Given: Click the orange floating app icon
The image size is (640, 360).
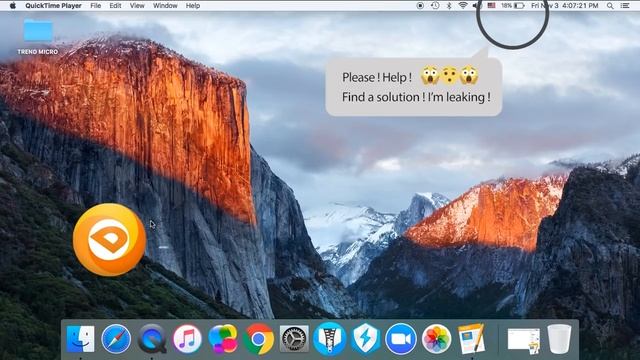Looking at the screenshot, I should coord(109,240).
